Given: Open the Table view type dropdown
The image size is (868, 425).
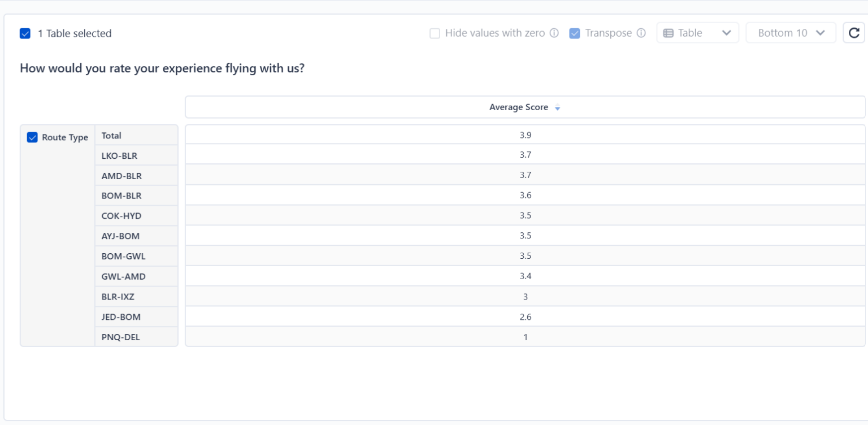Looking at the screenshot, I should tap(697, 33).
